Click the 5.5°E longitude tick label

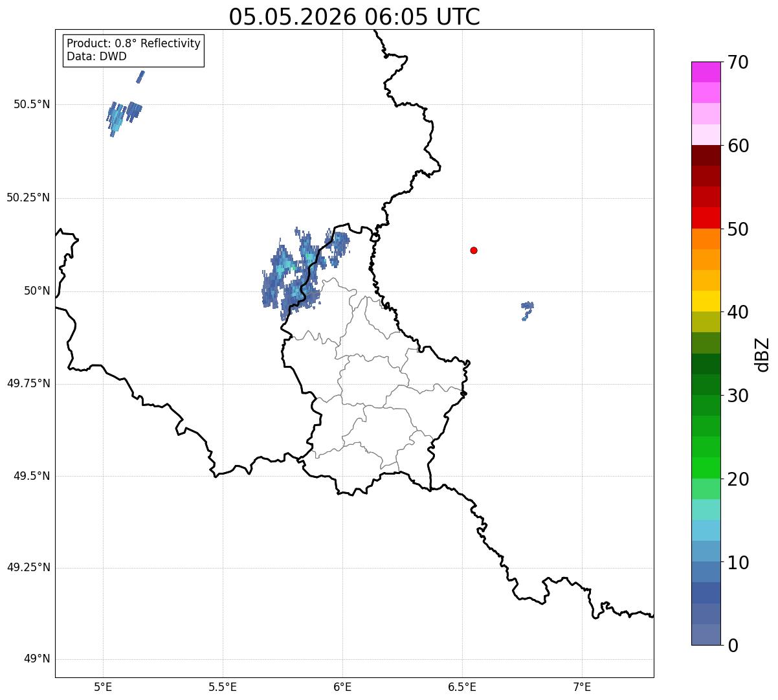coord(223,686)
